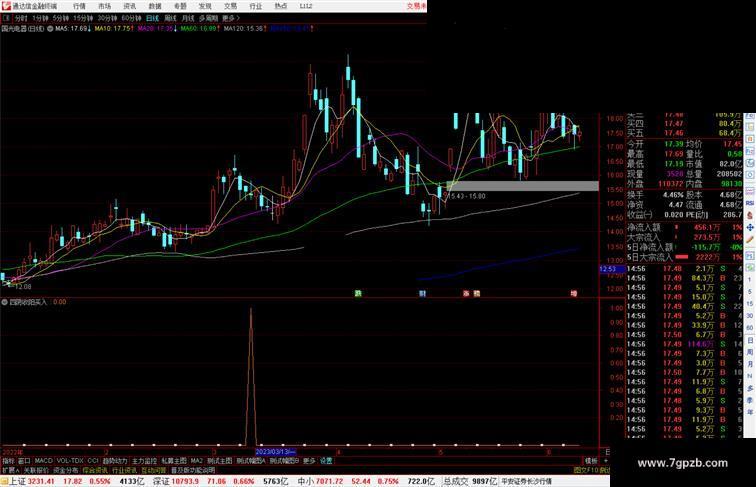756x487 pixels.
Task: Select the 多周期 multi-period tab
Action: pos(208,18)
